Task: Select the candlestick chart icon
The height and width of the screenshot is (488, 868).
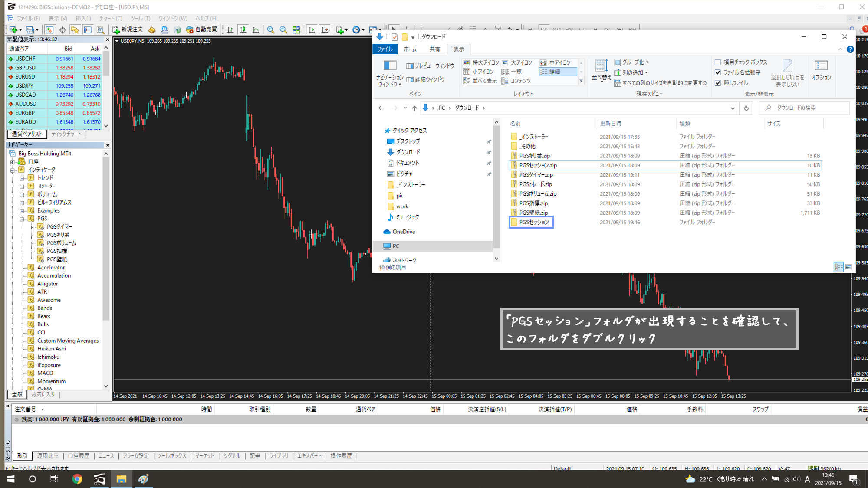Action: pyautogui.click(x=243, y=29)
